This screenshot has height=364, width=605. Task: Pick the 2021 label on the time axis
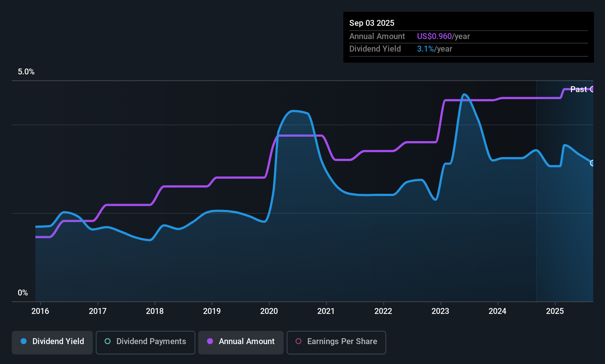(x=326, y=311)
